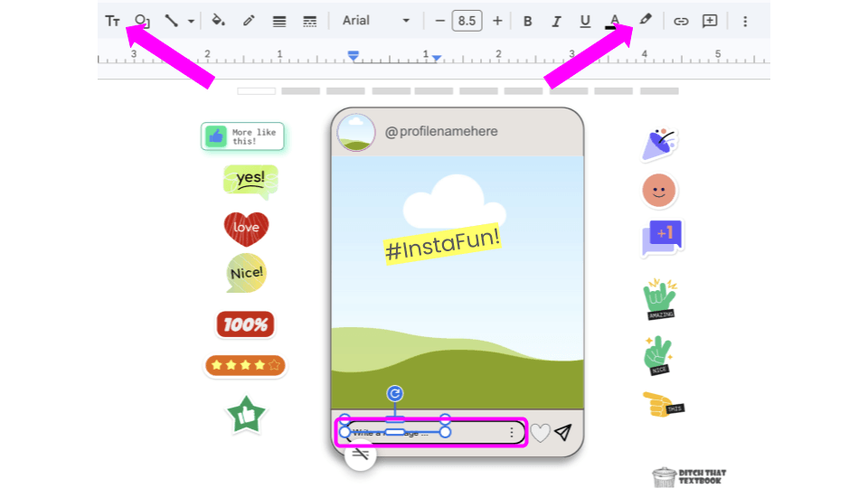Select the red love heart sticker
This screenshot has width=868, height=488.
pos(246,229)
